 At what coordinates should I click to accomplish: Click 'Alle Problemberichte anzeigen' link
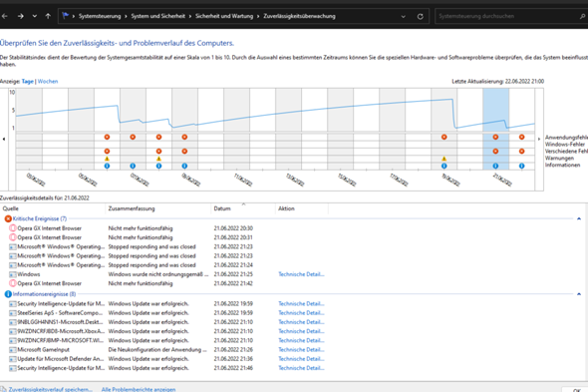coord(139,389)
